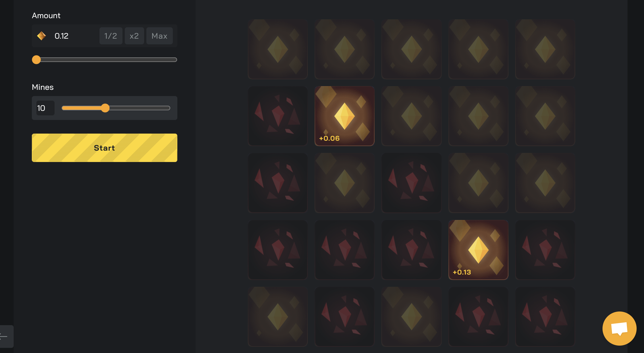Image resolution: width=644 pixels, height=353 pixels.
Task: Click the red mine tile left of +0.06
Action: coord(278,116)
